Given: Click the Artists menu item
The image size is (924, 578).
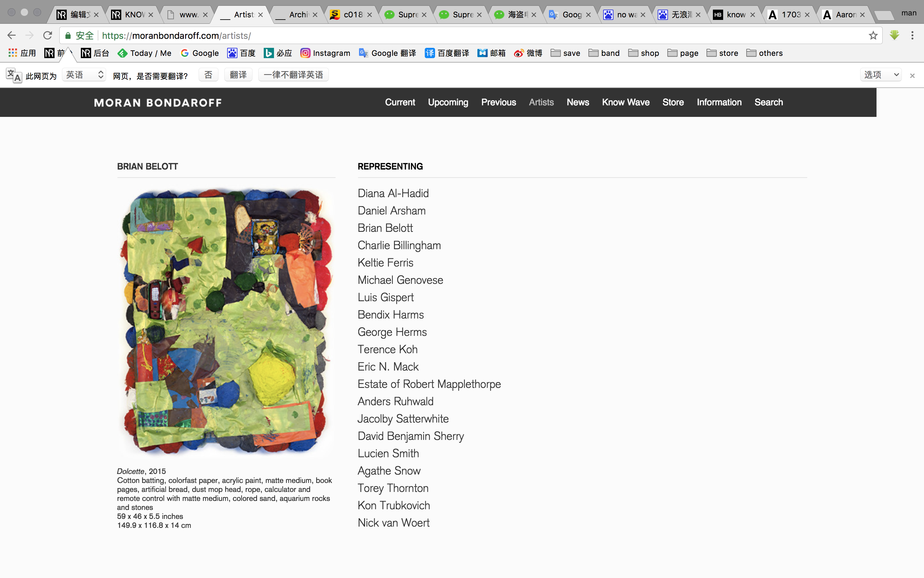Looking at the screenshot, I should coord(541,102).
